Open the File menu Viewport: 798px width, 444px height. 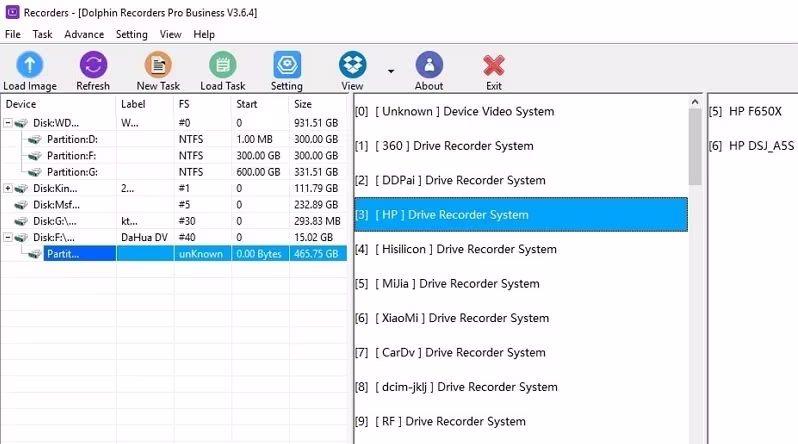click(x=13, y=34)
